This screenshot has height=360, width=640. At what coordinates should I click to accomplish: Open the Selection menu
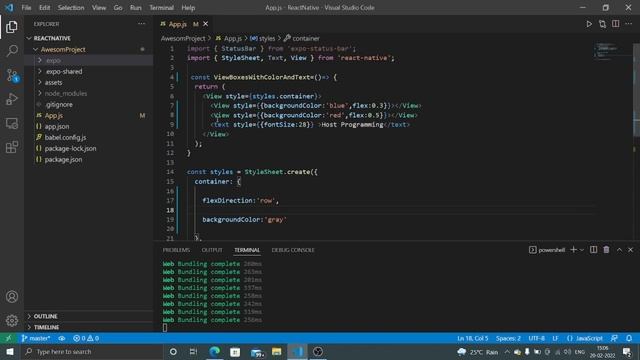pyautogui.click(x=71, y=8)
